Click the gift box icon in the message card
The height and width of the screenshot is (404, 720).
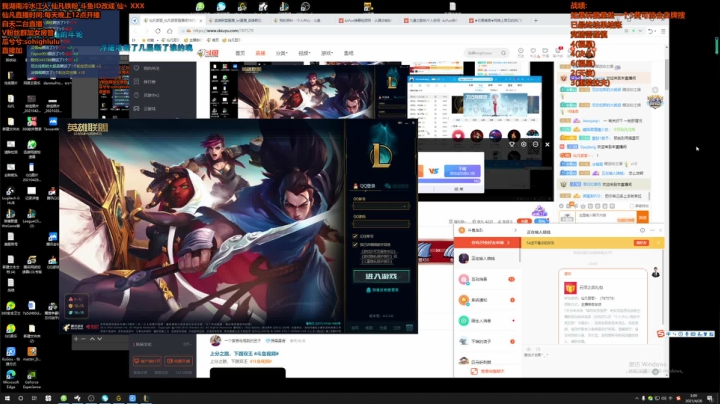pos(570,288)
